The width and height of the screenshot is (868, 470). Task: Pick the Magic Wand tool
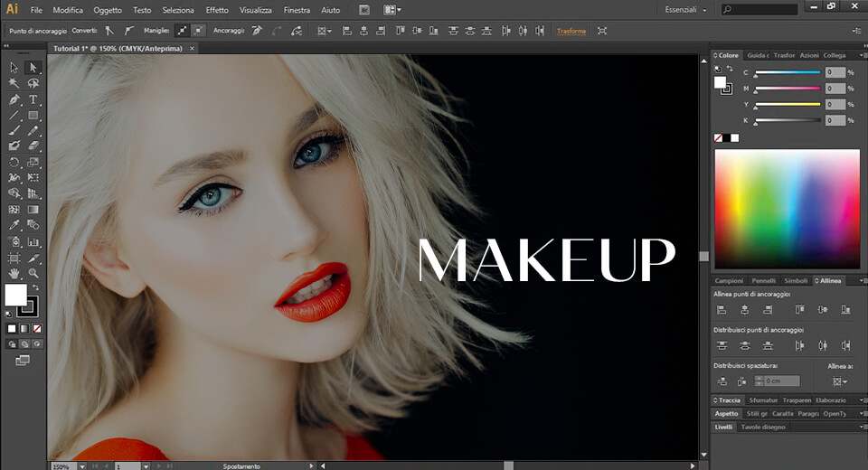coord(14,83)
